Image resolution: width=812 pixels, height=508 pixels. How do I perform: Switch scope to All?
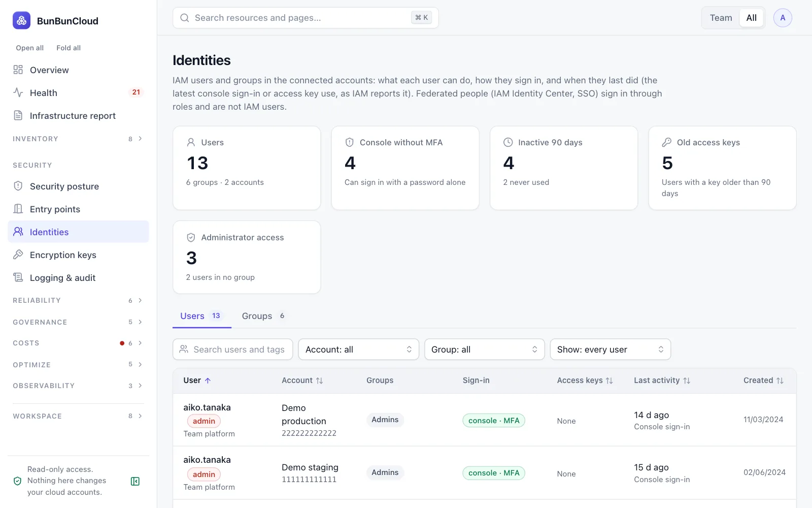click(x=751, y=18)
